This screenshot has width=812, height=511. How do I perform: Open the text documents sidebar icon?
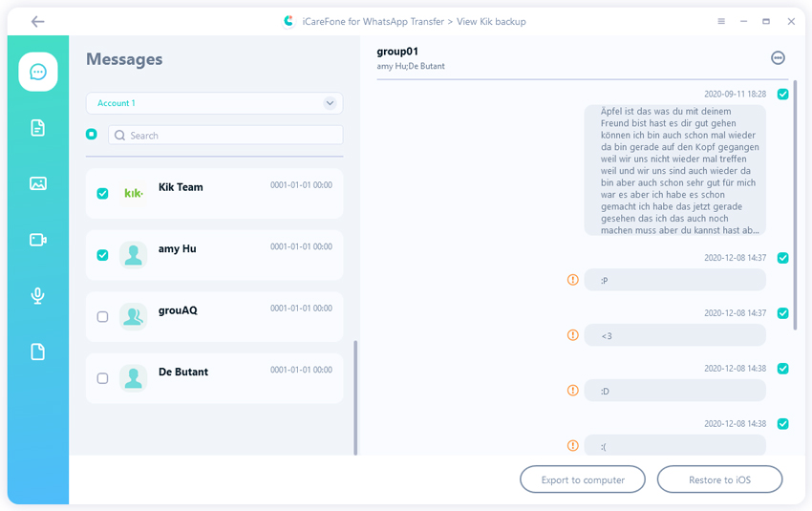[38, 127]
